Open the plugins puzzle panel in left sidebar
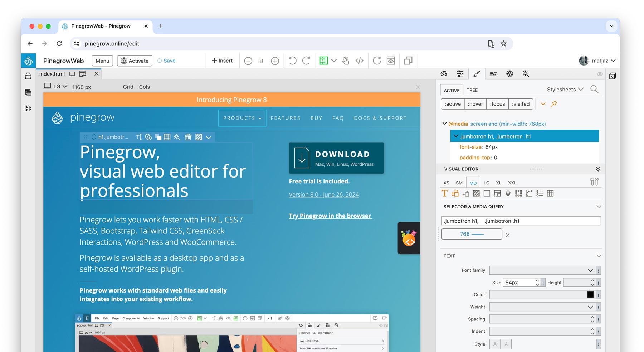 [x=28, y=108]
